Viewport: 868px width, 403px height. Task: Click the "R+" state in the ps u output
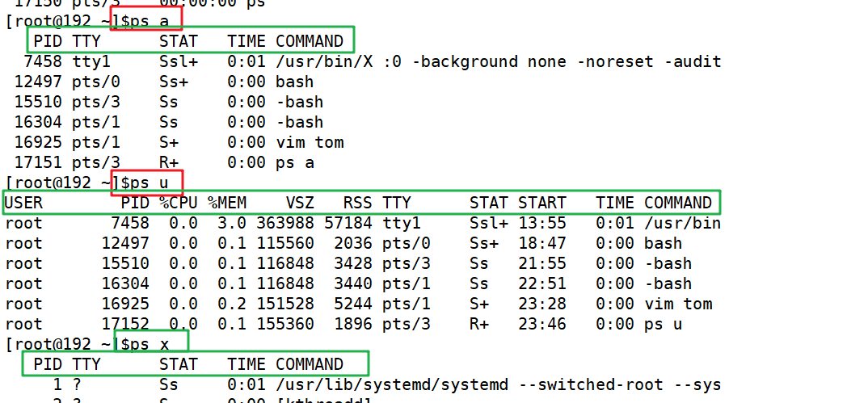tap(479, 324)
